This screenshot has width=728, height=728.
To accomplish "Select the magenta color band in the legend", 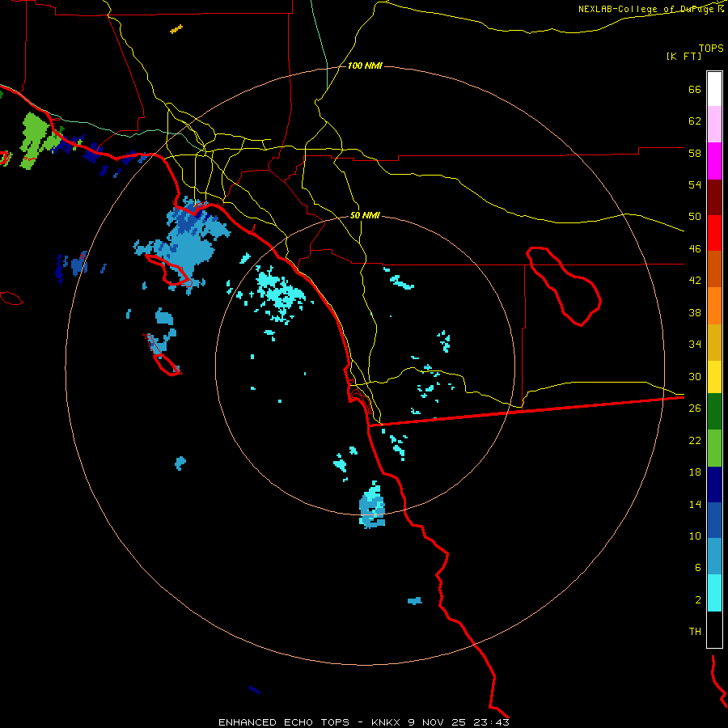I will coord(714,161).
